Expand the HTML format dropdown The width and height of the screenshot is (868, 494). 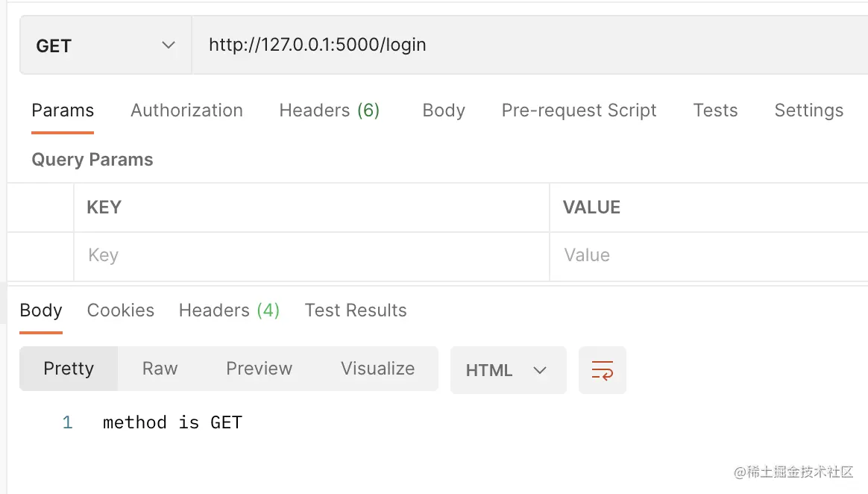[507, 370]
